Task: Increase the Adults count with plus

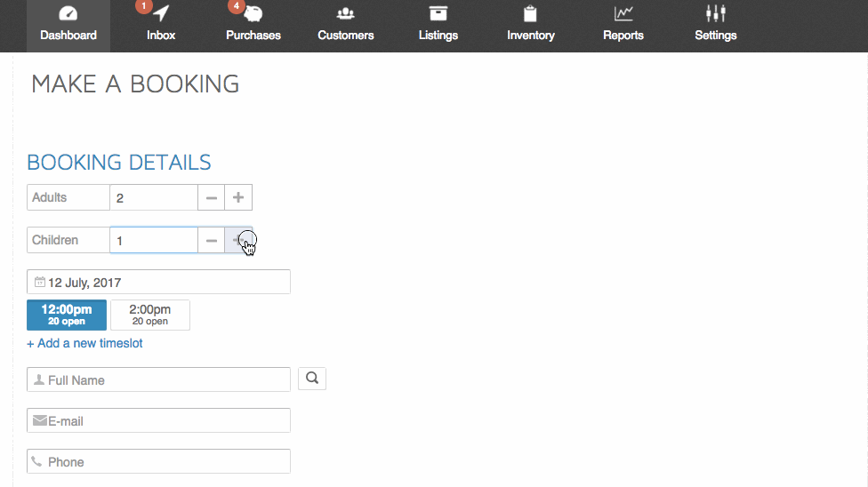Action: tap(238, 197)
